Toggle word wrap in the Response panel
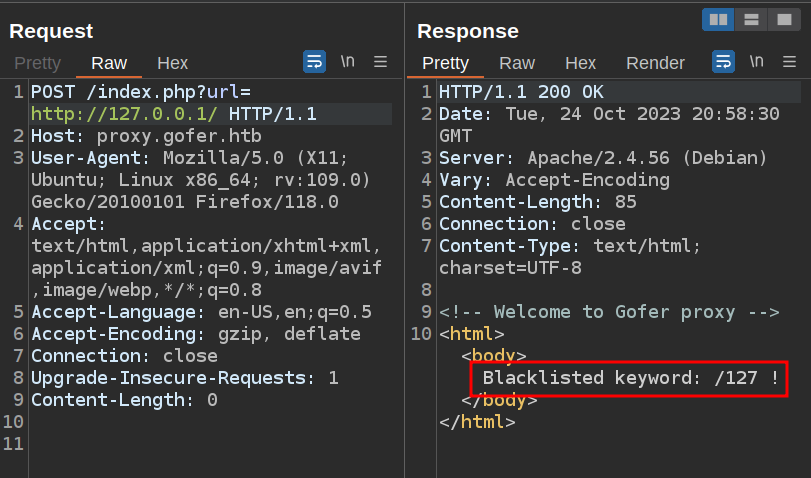The height and width of the screenshot is (478, 811). pos(723,62)
